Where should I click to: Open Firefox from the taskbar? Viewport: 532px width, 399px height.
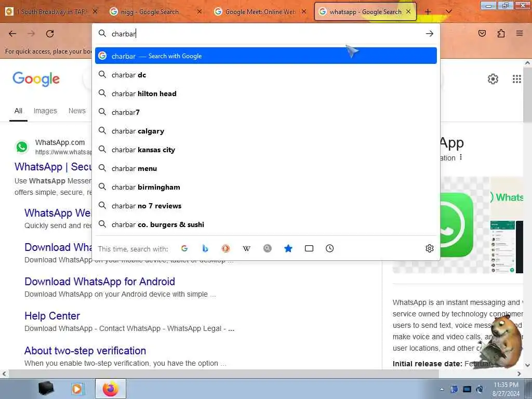(111, 389)
